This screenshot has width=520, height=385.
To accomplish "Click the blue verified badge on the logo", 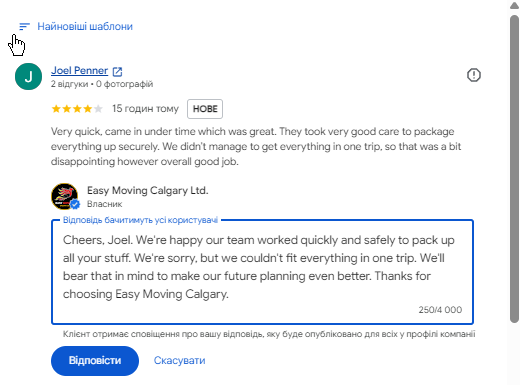I will (x=75, y=204).
